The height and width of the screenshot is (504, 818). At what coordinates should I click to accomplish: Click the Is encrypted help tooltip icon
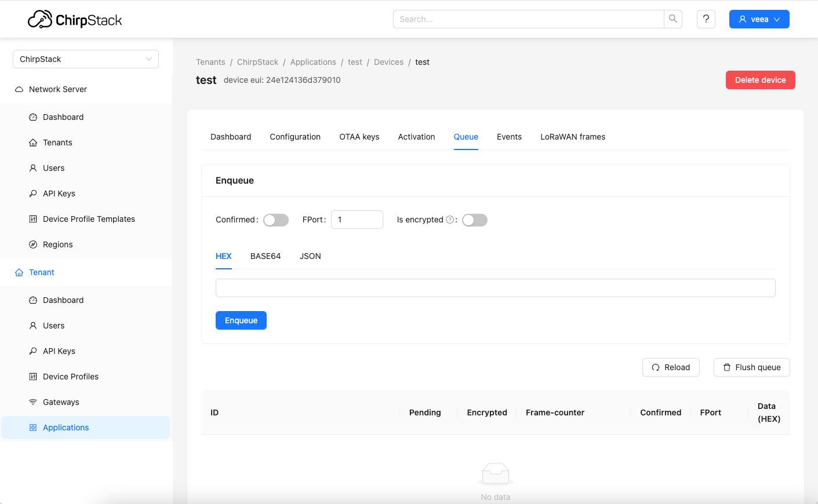450,220
